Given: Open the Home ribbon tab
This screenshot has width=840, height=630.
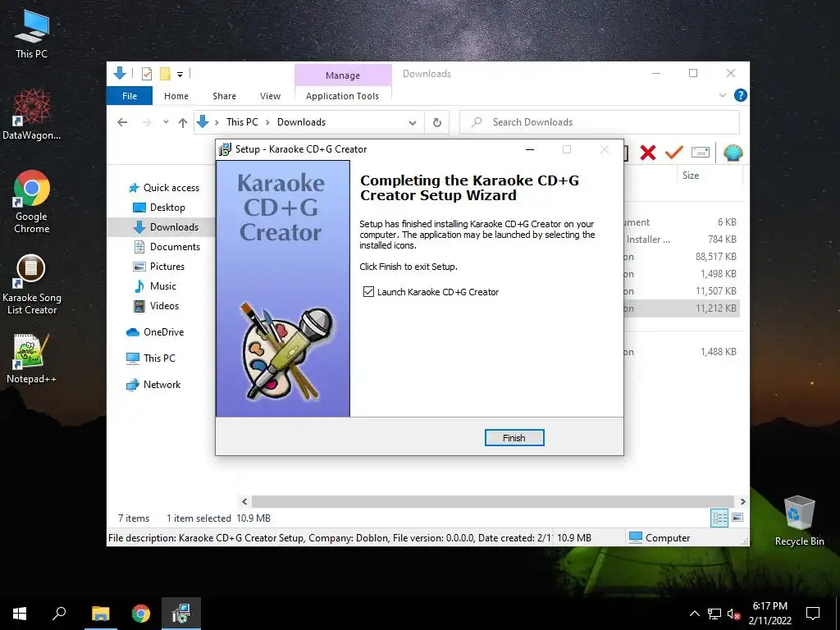Looking at the screenshot, I should click(176, 96).
